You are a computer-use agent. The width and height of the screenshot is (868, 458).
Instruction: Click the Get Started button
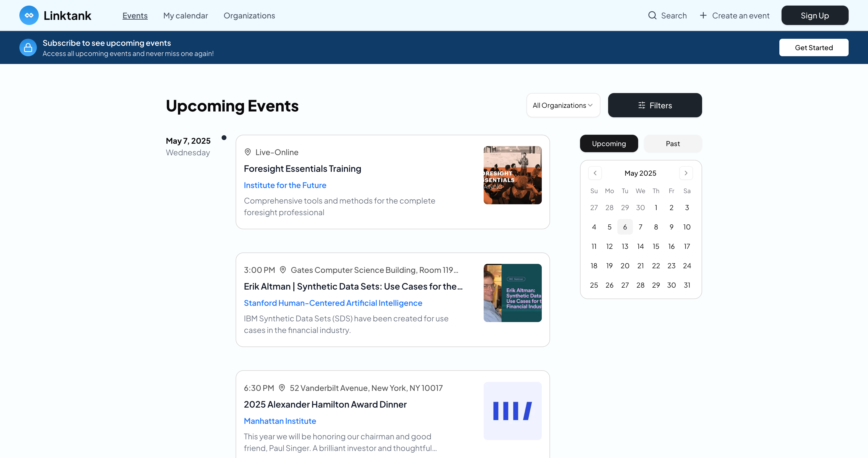(x=814, y=47)
